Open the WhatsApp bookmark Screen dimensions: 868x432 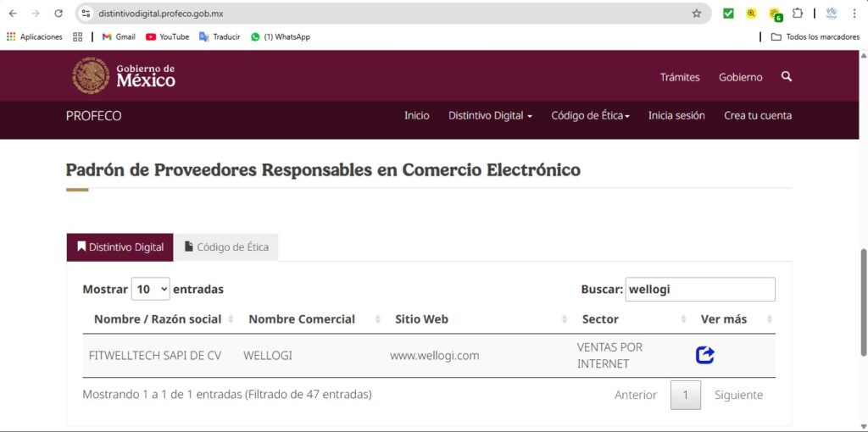281,36
